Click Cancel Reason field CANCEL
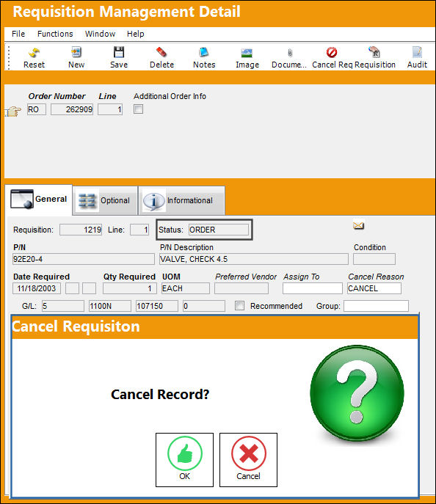Image resolution: width=436 pixels, height=504 pixels. (374, 288)
